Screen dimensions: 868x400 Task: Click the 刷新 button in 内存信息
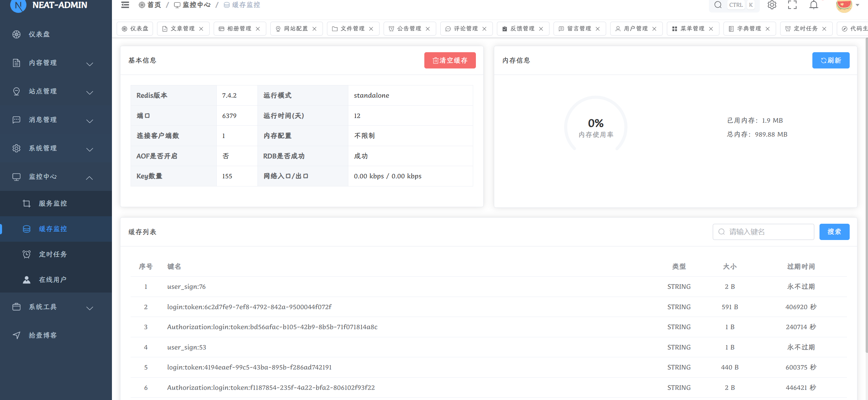[x=830, y=60]
